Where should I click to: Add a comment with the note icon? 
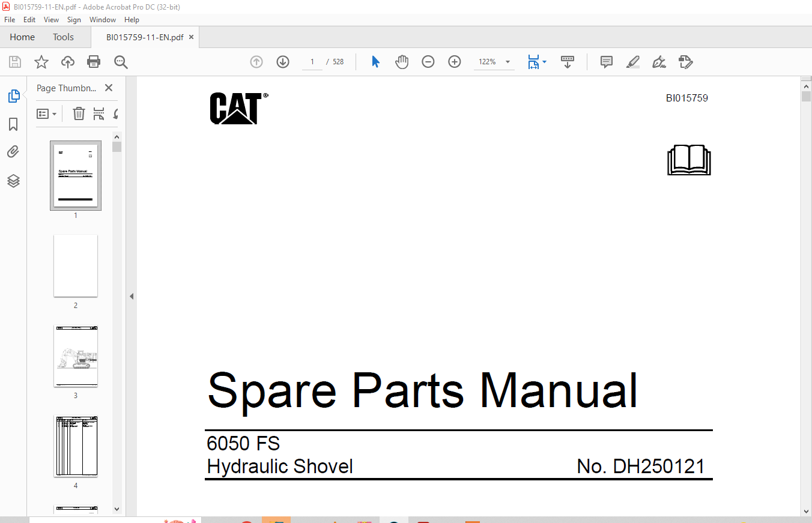607,62
